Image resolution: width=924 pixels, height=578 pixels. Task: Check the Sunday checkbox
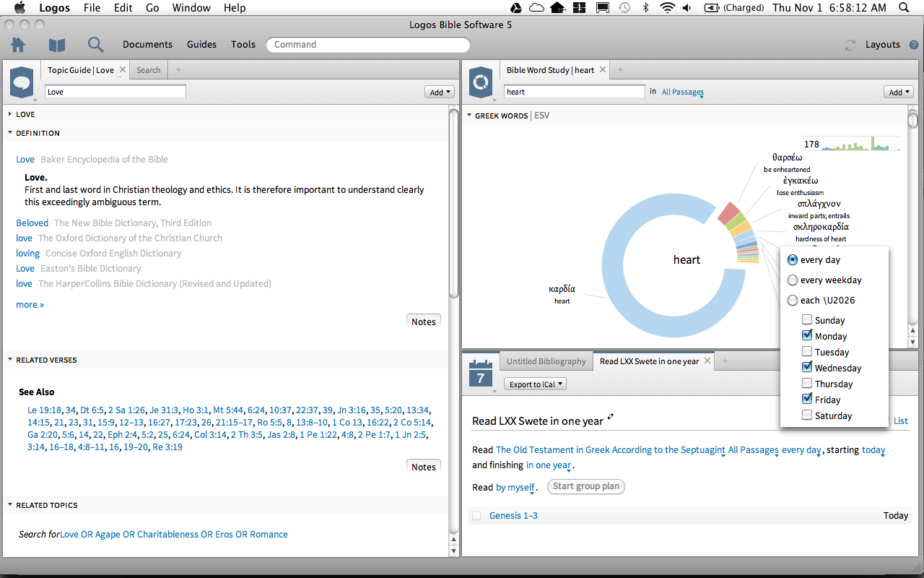[807, 320]
